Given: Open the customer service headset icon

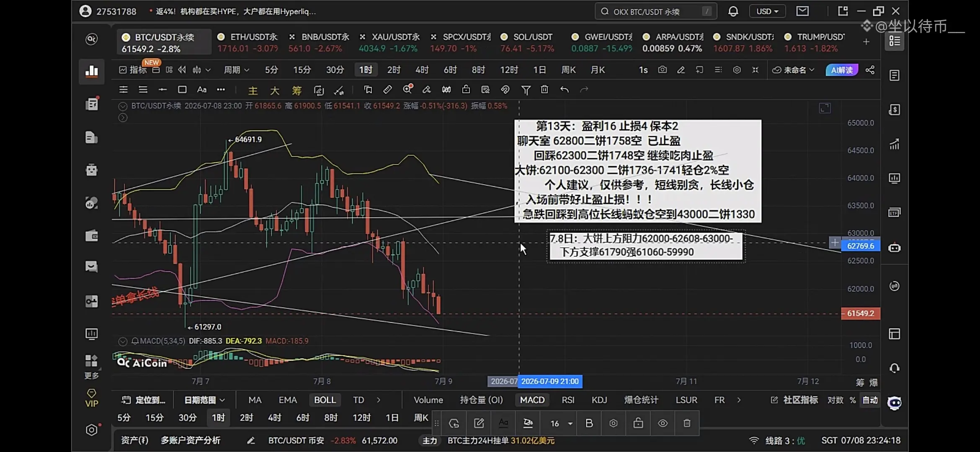Looking at the screenshot, I should (895, 368).
